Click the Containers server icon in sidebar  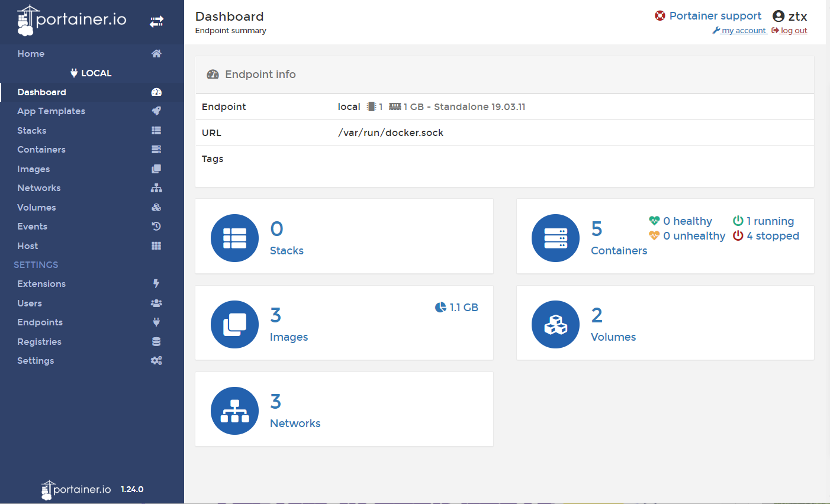[x=156, y=150]
